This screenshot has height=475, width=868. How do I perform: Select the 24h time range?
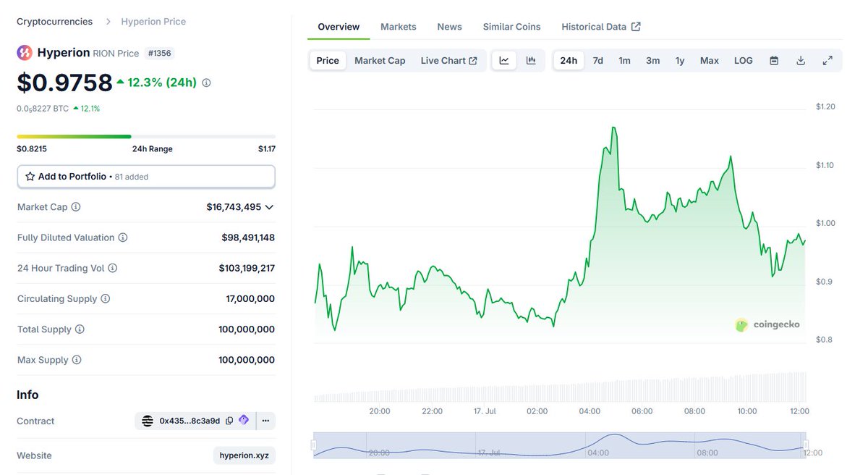pos(569,61)
